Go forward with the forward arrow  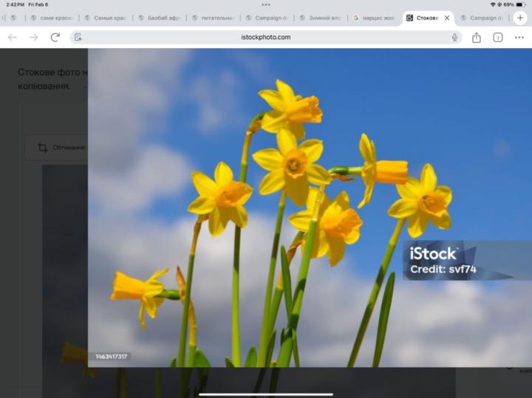33,38
